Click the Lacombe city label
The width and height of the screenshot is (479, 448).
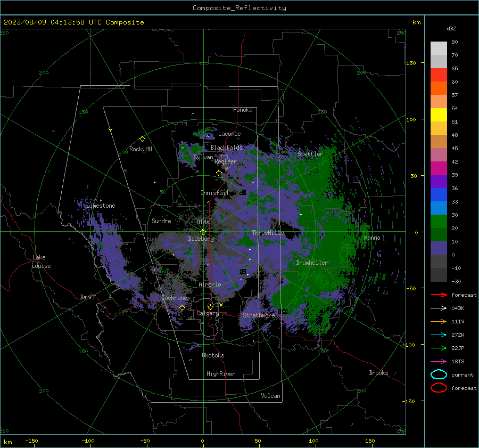pyautogui.click(x=229, y=134)
